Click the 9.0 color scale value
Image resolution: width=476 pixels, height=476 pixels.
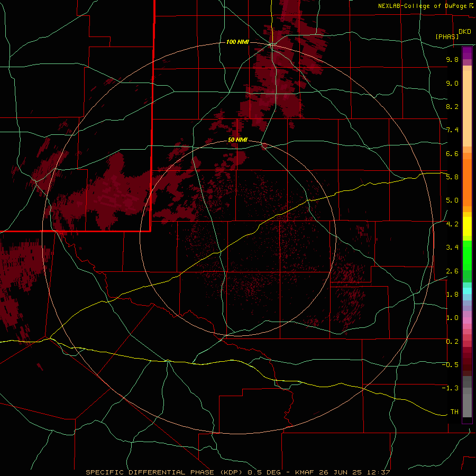tap(452, 83)
